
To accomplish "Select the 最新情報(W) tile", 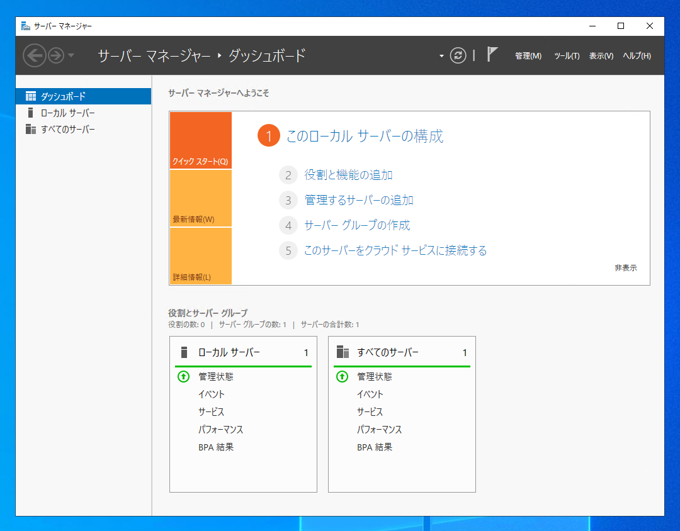I will (201, 198).
